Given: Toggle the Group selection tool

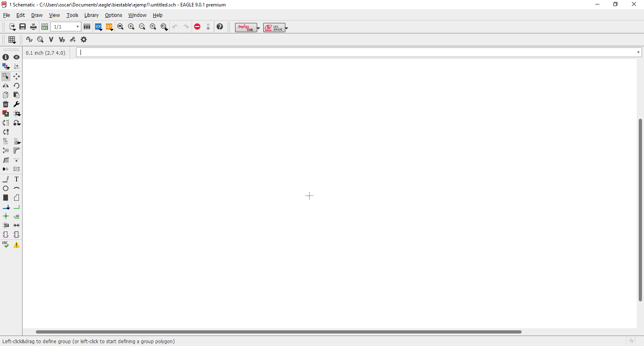Looking at the screenshot, I should 6,76.
